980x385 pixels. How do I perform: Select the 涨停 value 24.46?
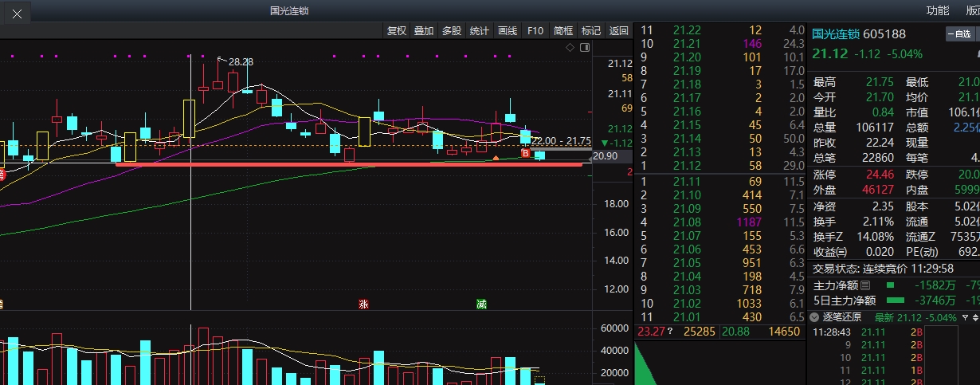click(x=878, y=175)
